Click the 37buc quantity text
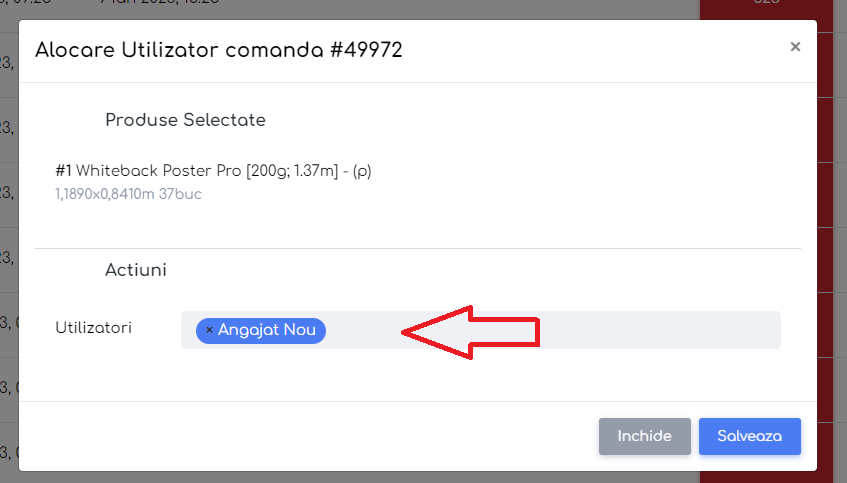 click(180, 194)
